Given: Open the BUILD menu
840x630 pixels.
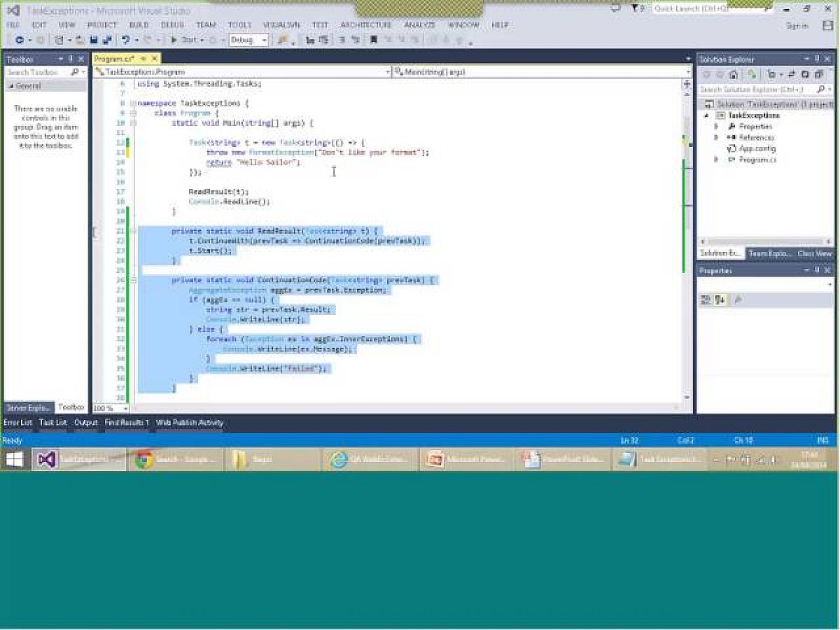Looking at the screenshot, I should click(x=139, y=25).
